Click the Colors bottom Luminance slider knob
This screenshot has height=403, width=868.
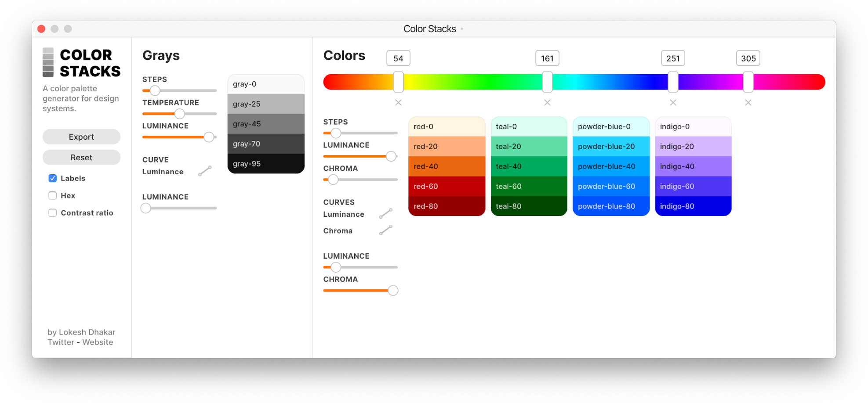coord(336,267)
